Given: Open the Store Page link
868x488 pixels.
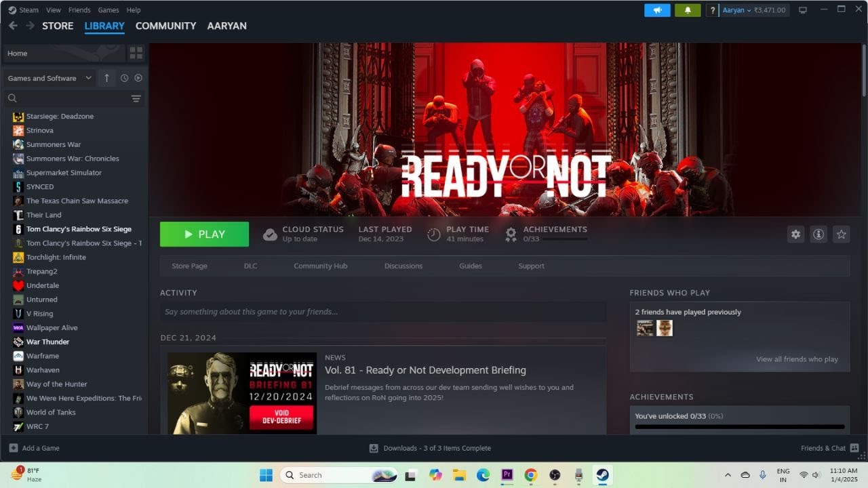Looking at the screenshot, I should pos(189,266).
